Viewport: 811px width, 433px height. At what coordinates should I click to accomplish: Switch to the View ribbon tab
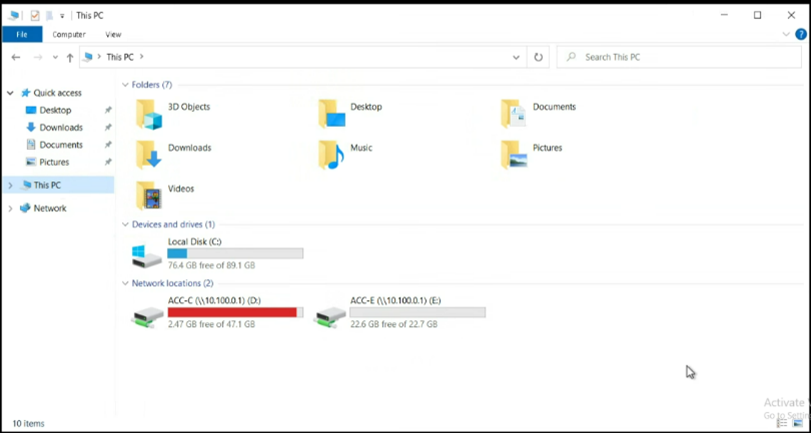(113, 35)
